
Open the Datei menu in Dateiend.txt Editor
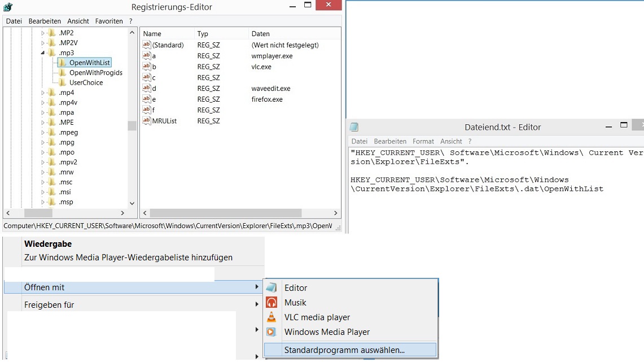click(x=360, y=141)
